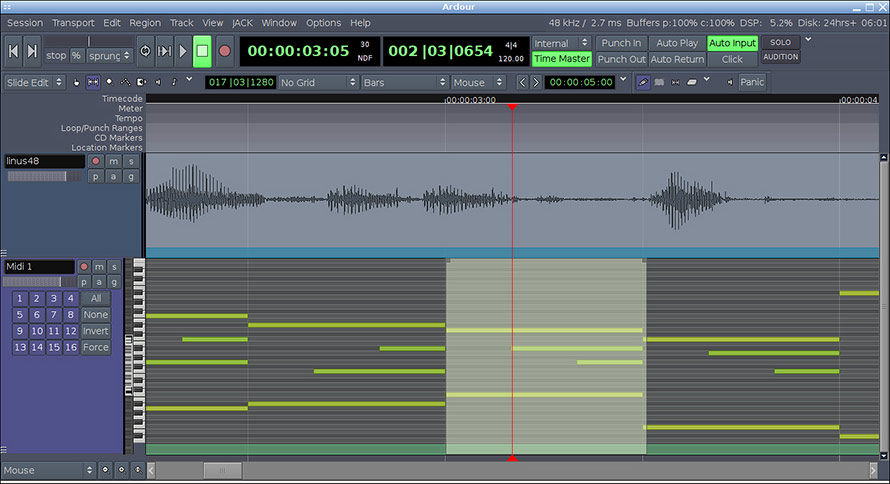Image resolution: width=890 pixels, height=484 pixels.
Task: Click the play range icon
Action: click(164, 50)
